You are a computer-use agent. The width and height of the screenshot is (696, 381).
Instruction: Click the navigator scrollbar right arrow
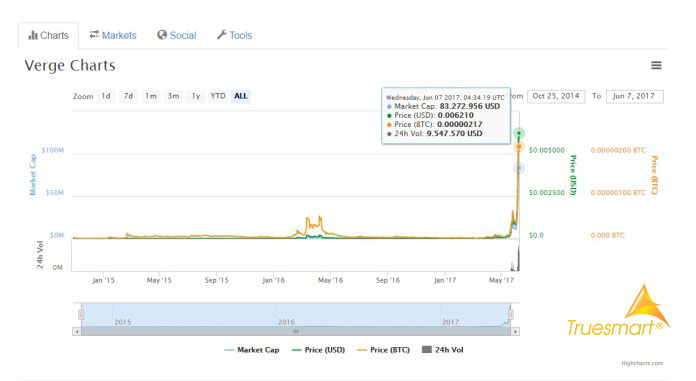[x=515, y=331]
